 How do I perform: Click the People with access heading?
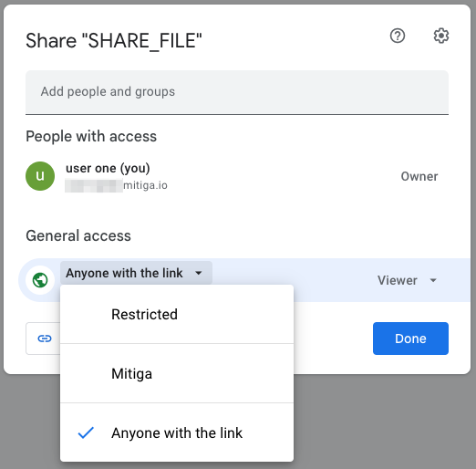pos(91,136)
